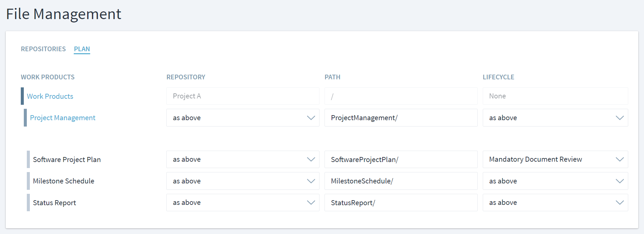
Task: Expand the Project Management lifecycle dropdown
Action: coord(555,118)
